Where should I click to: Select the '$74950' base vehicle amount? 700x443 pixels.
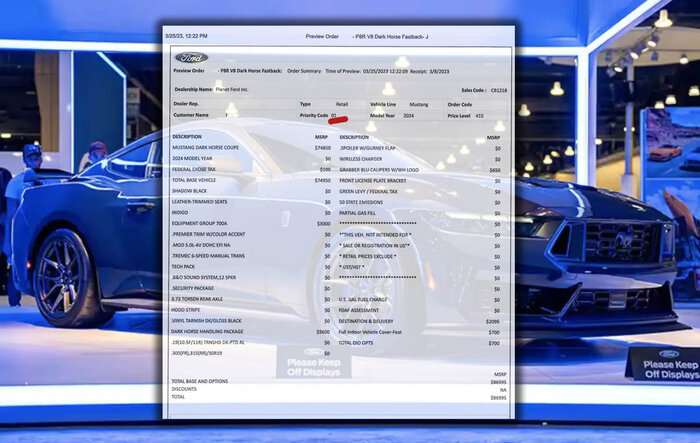[322, 180]
